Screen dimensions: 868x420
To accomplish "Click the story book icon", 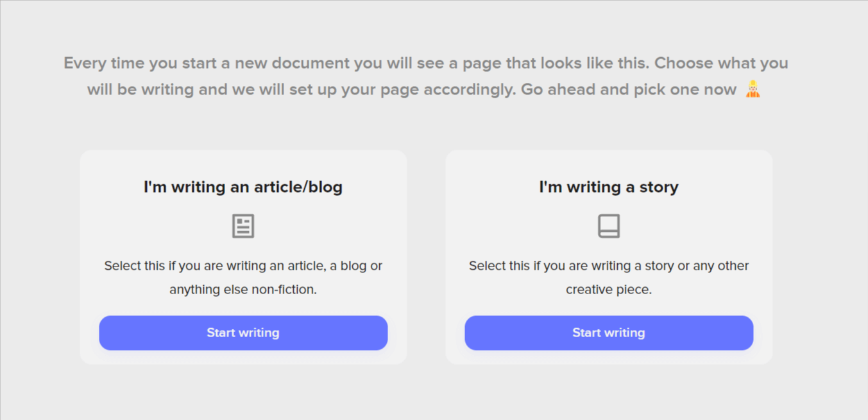I will point(609,226).
